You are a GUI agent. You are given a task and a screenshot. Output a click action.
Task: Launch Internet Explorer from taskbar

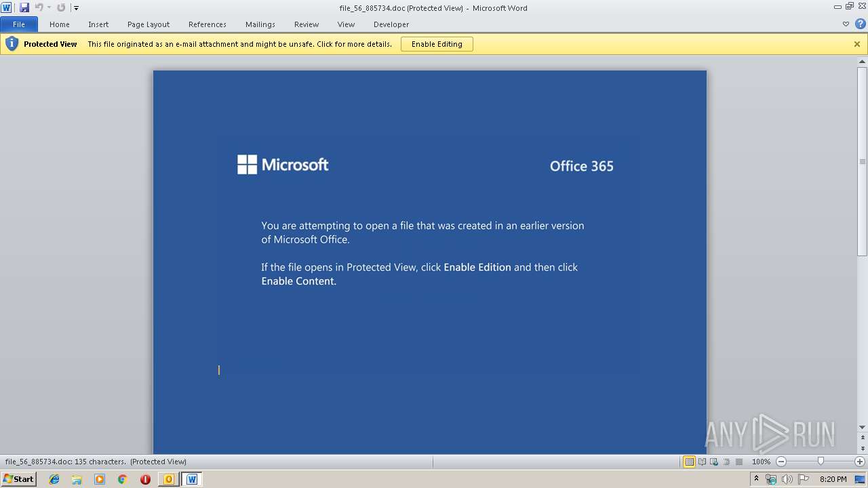pyautogui.click(x=54, y=479)
